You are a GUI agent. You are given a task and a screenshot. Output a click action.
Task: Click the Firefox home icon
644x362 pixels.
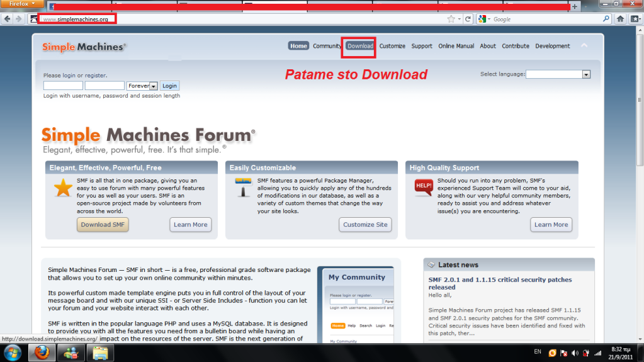point(620,19)
